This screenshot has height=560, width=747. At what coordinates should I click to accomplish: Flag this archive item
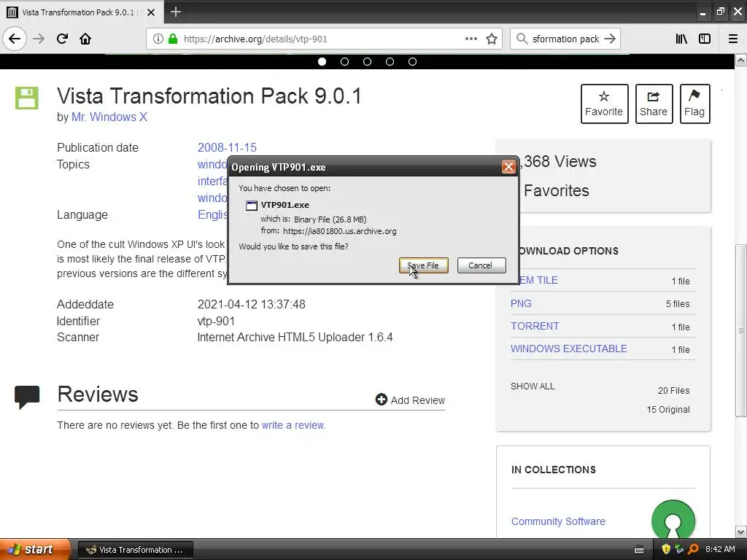click(x=694, y=104)
